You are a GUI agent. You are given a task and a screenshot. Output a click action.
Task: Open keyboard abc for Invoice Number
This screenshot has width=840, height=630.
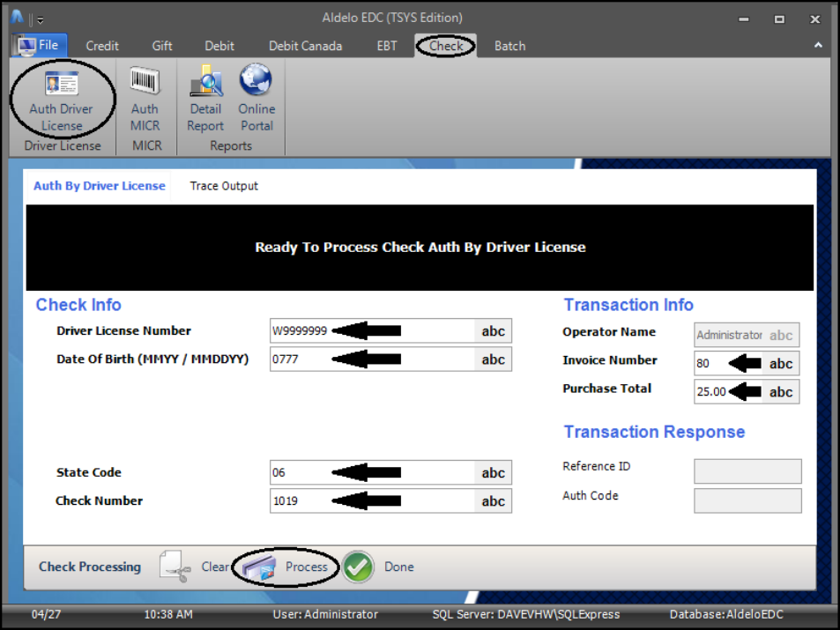[x=781, y=363]
